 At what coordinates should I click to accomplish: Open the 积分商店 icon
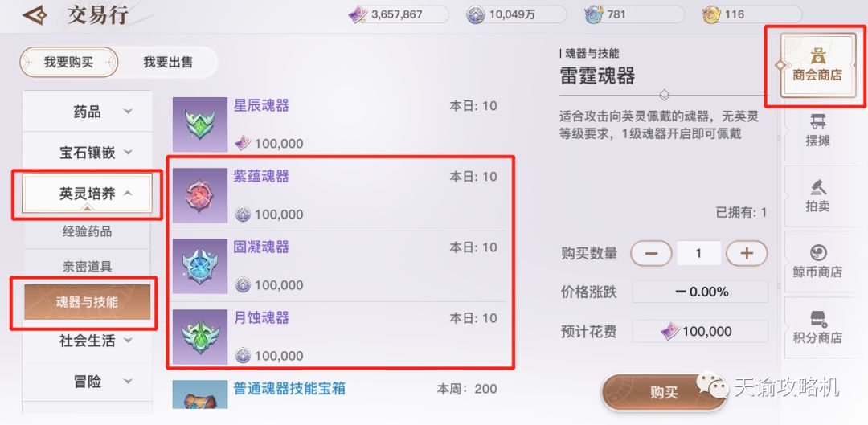817,328
